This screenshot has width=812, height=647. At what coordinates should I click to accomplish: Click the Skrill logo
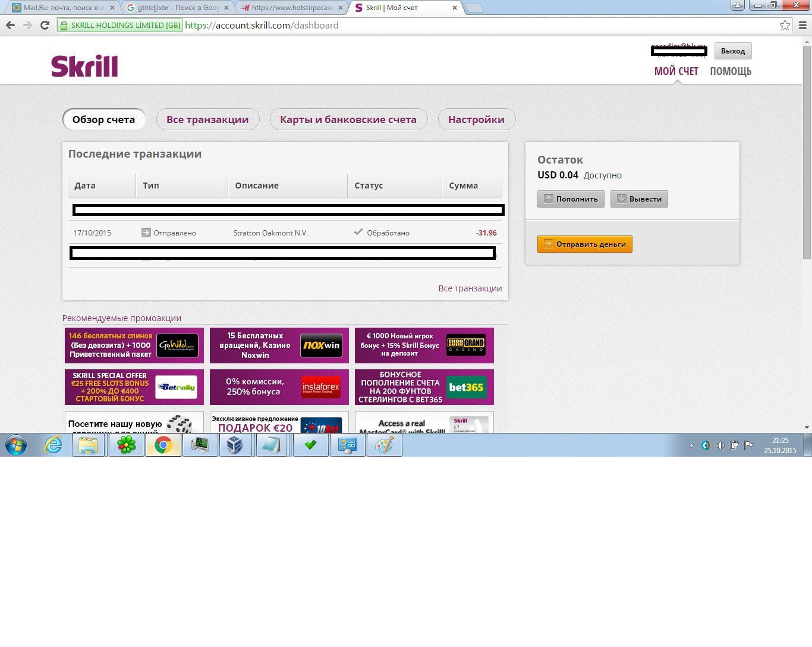(84, 66)
